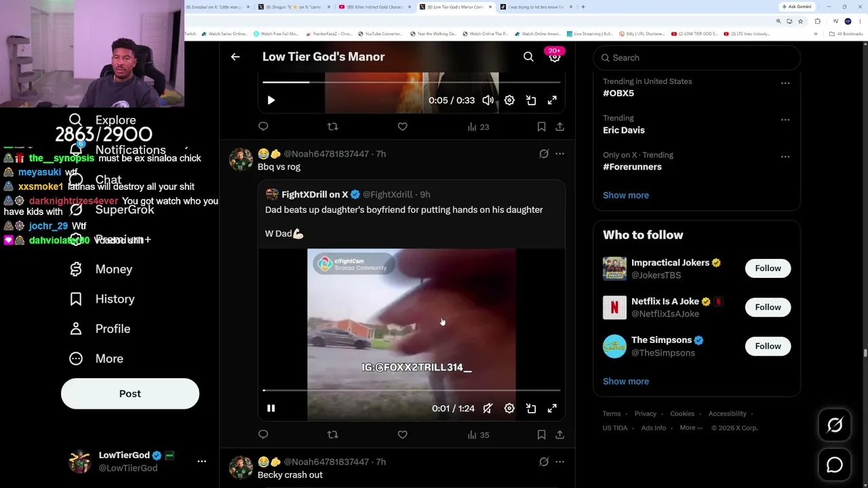Open picture-in-picture on the 0:33 video
Viewport: 868px width, 488px height.
point(531,100)
